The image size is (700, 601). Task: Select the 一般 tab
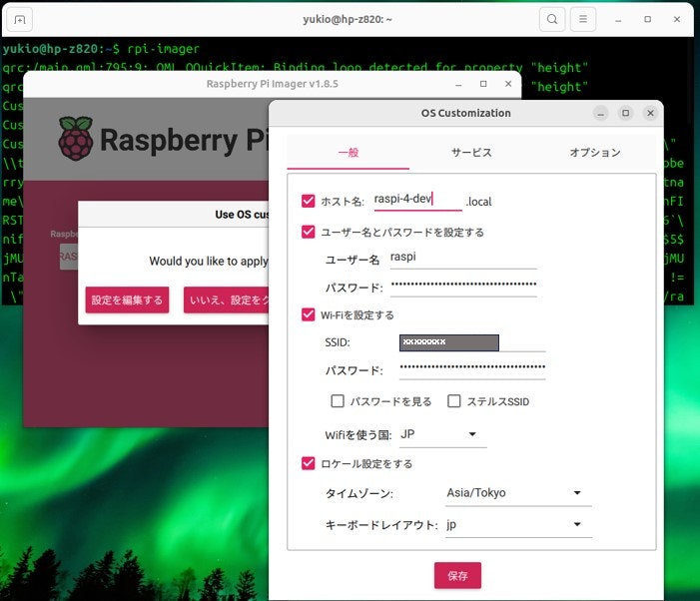tap(349, 153)
